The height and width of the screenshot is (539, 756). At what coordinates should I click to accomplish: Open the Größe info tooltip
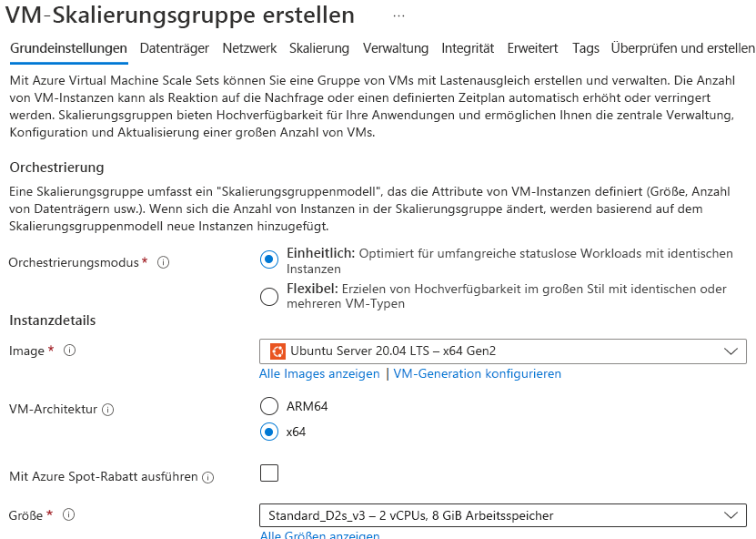pyautogui.click(x=70, y=514)
